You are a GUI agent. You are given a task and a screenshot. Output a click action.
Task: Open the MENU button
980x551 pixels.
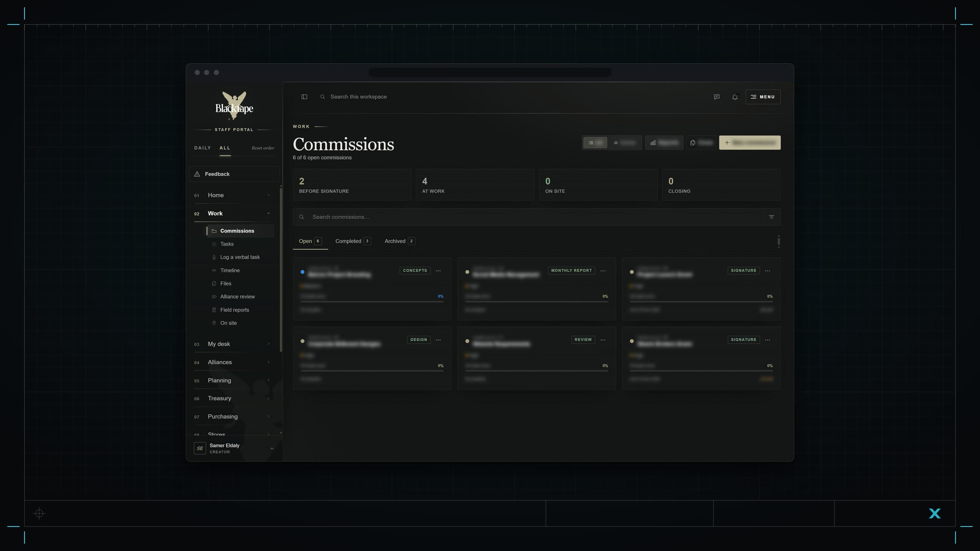(x=763, y=97)
